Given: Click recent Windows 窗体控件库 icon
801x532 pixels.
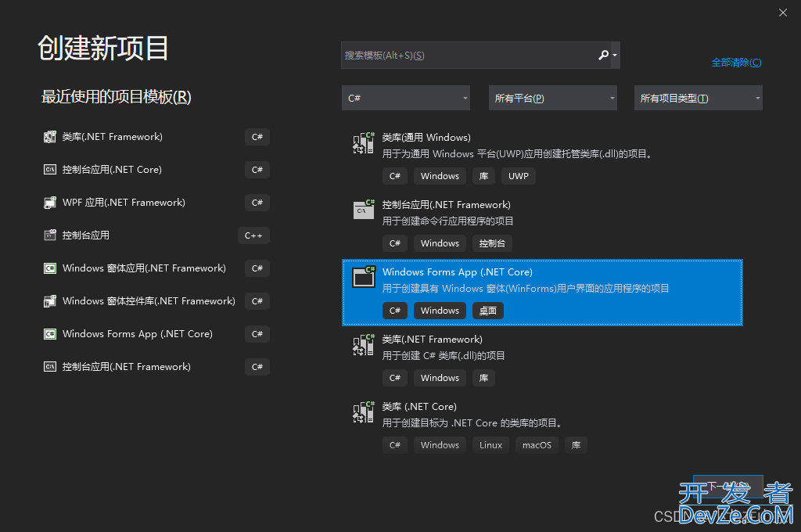Looking at the screenshot, I should 50,301.
